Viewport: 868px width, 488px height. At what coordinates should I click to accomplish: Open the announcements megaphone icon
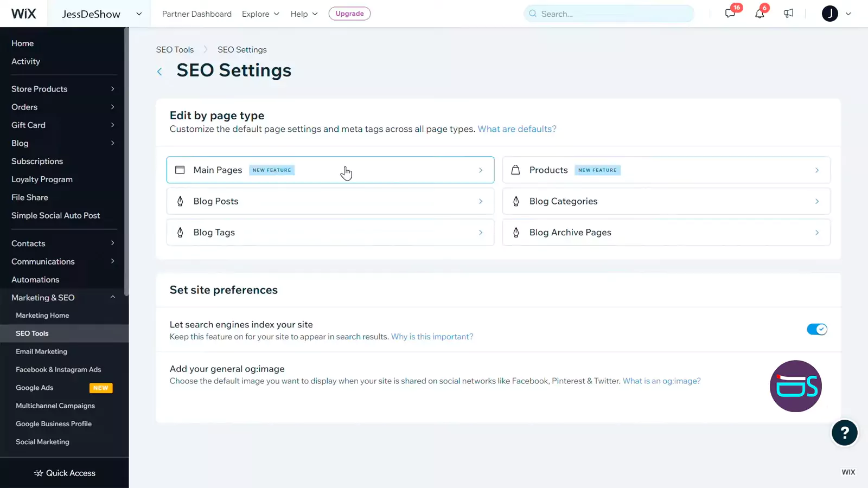[788, 14]
